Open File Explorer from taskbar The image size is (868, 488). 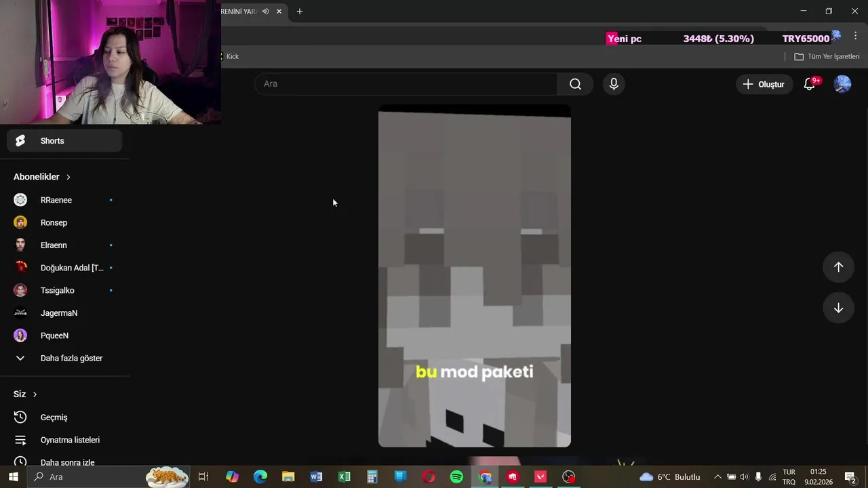288,477
